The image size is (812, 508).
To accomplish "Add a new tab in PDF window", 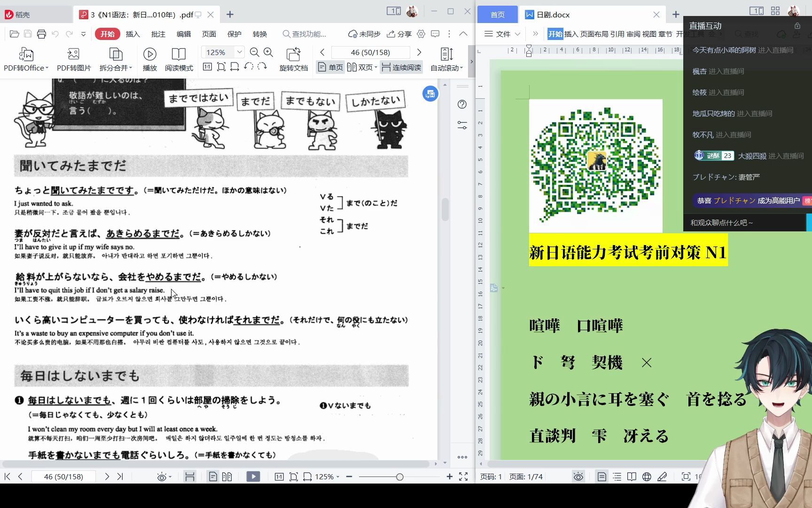I will click(x=230, y=15).
